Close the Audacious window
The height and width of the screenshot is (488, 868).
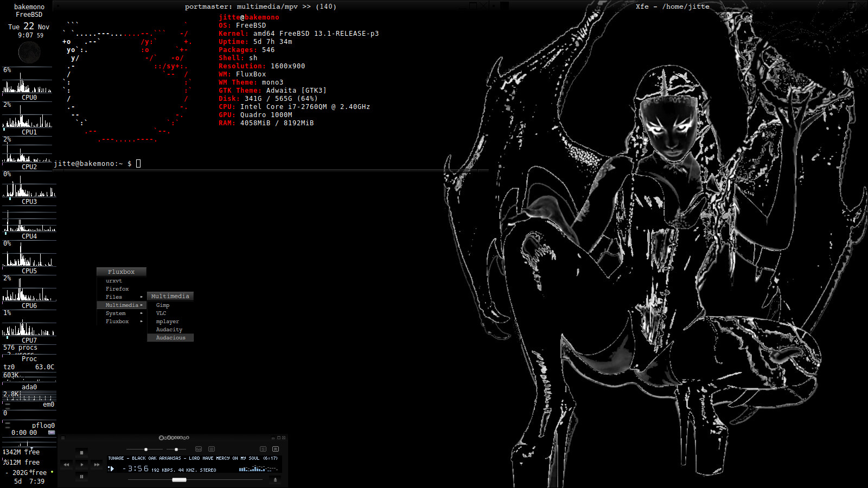click(x=284, y=438)
